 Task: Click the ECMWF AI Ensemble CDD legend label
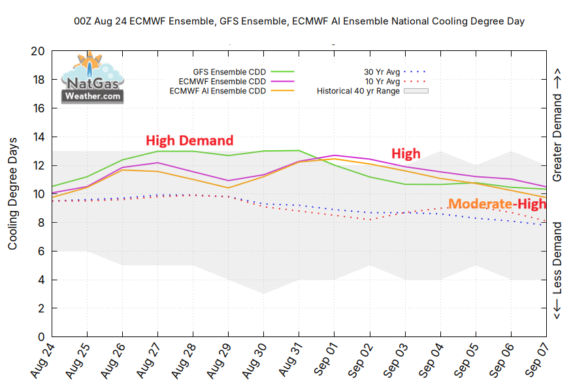coord(218,91)
